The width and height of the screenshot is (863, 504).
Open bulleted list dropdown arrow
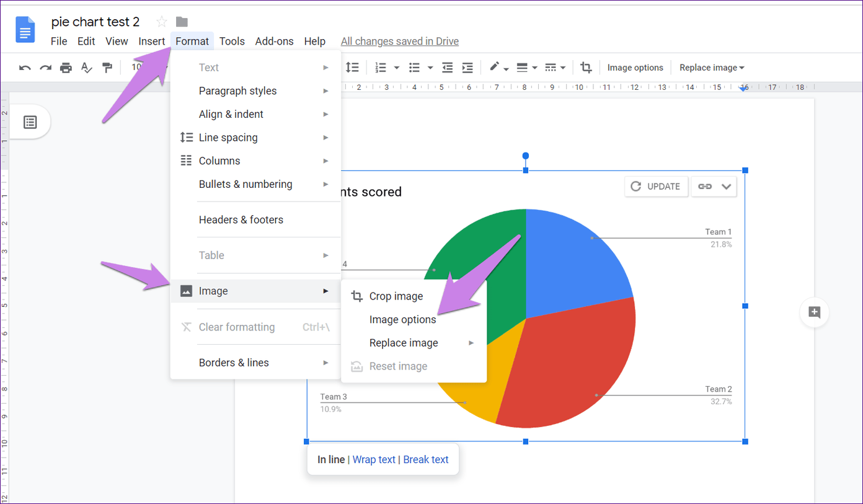[430, 68]
